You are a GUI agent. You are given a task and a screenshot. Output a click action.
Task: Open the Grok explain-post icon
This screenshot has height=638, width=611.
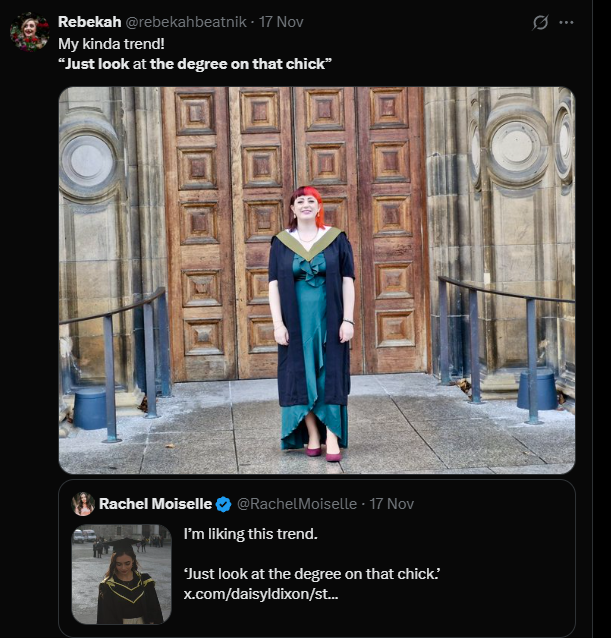click(x=541, y=22)
